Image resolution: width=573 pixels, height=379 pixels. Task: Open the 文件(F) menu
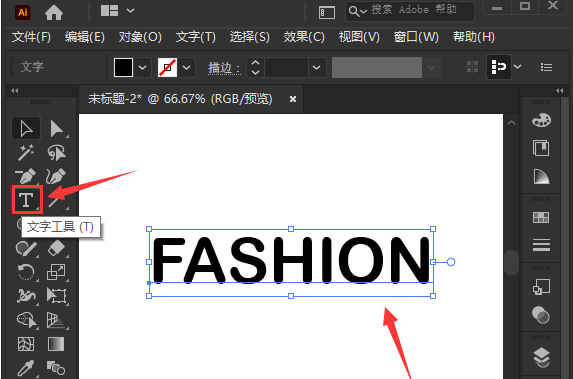(x=31, y=37)
